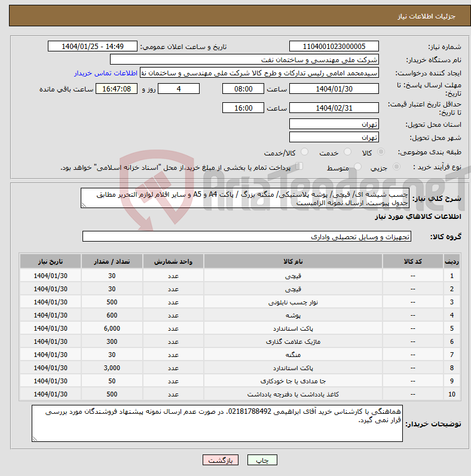Viewport: 471px width, 476px height.
Task: Click the price validity date 1404/02/31 field
Action: (334, 108)
